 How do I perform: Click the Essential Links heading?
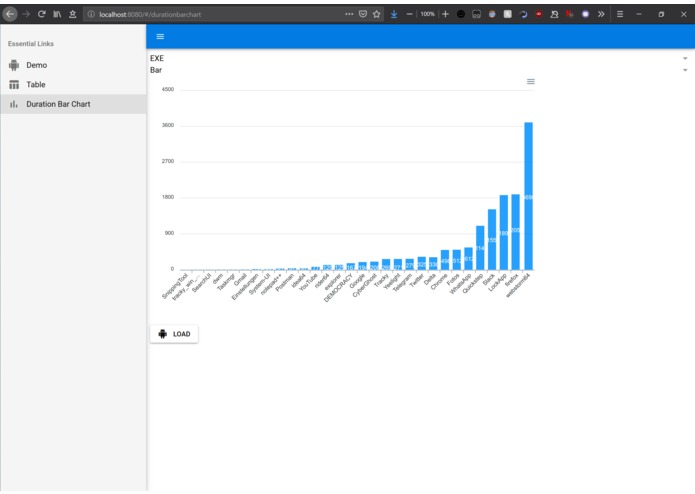[31, 44]
